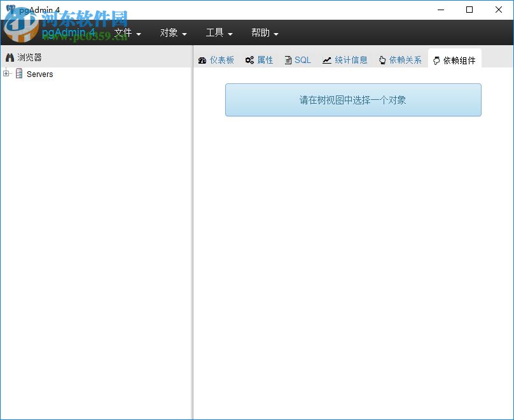Click the server stack icon beside Servers
514x420 pixels.
(19, 74)
